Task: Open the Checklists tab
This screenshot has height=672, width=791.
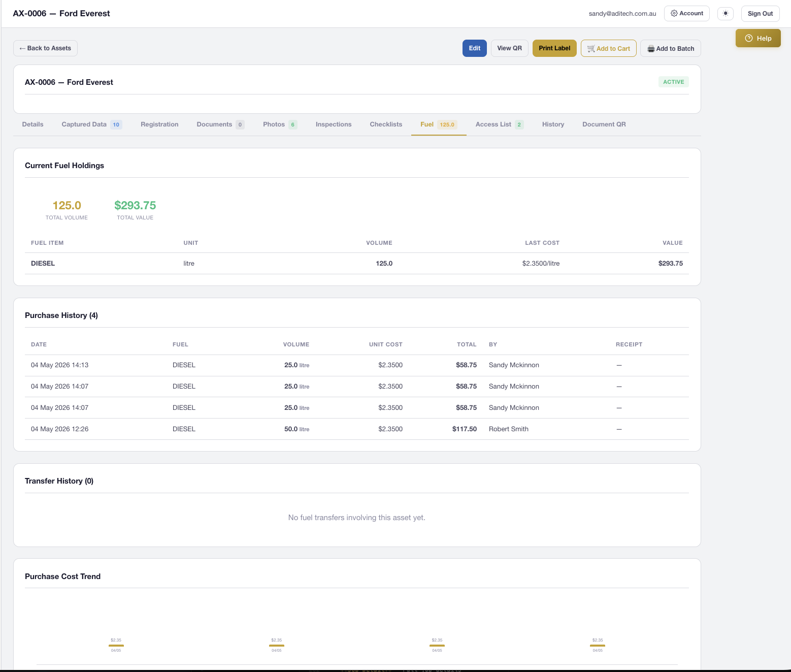Action: point(386,124)
